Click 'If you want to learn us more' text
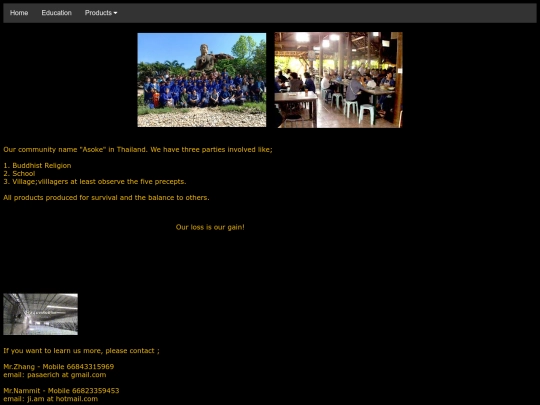 click(x=82, y=351)
